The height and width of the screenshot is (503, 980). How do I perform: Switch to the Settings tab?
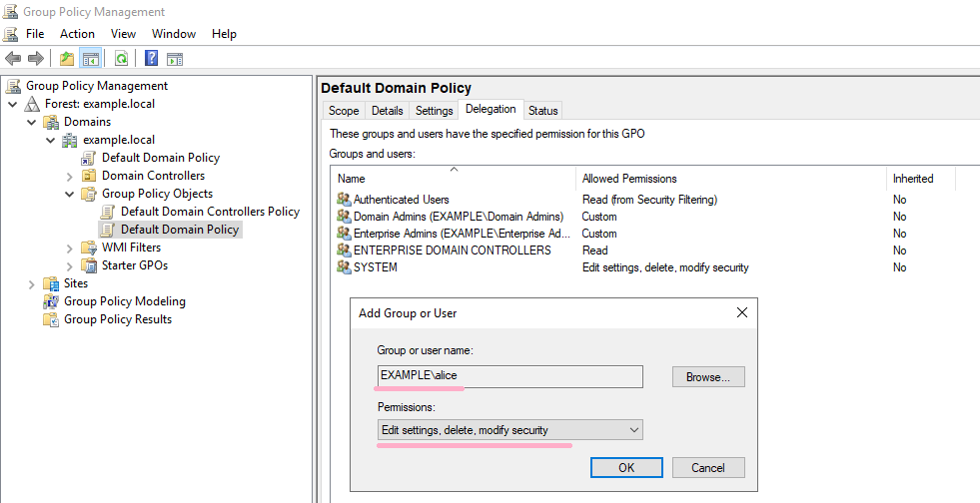434,111
